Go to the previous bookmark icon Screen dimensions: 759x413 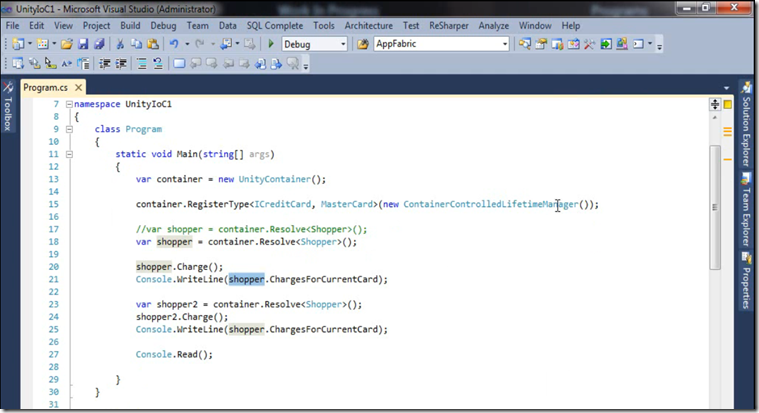tap(196, 63)
